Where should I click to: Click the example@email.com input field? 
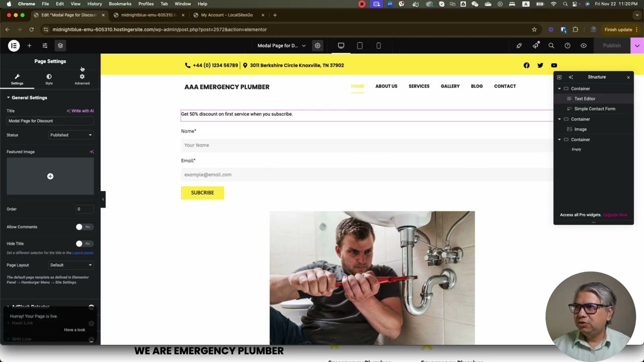tap(367, 175)
